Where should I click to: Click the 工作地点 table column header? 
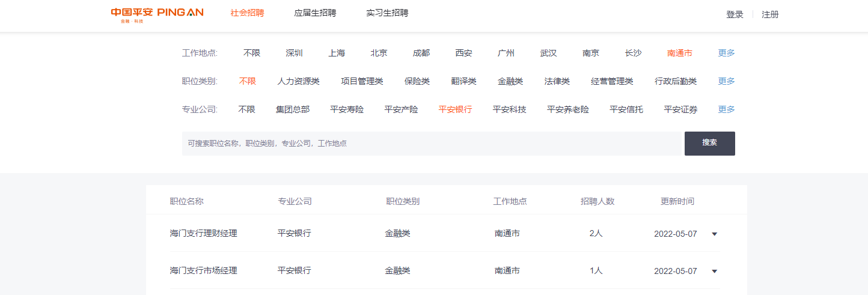pos(510,201)
